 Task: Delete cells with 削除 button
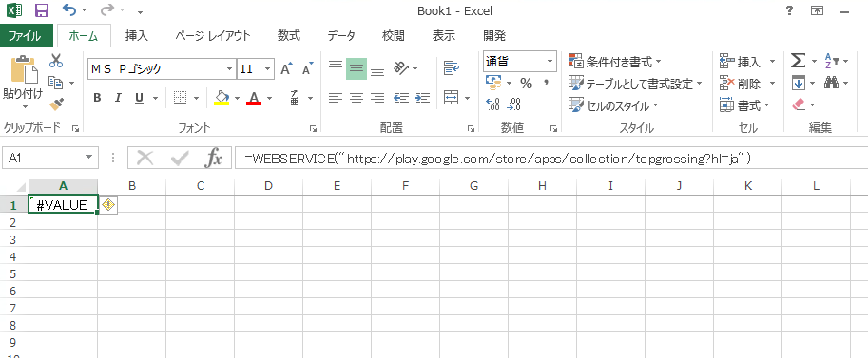[740, 84]
